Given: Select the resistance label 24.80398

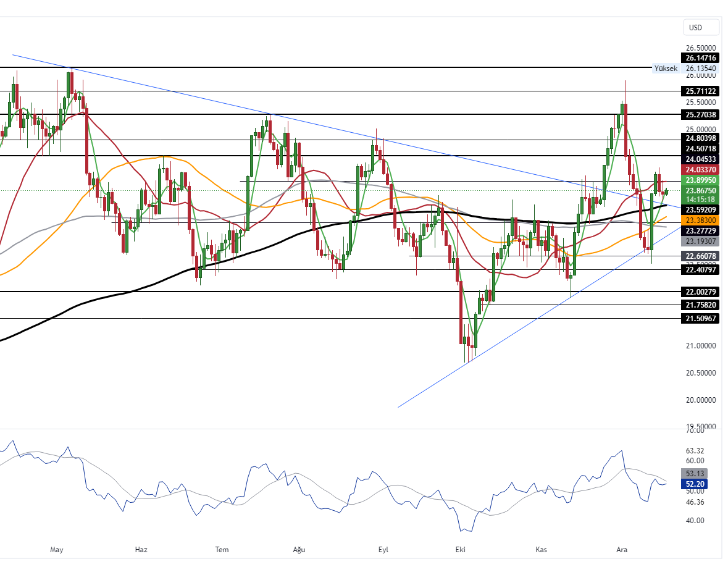Looking at the screenshot, I should (x=700, y=138).
